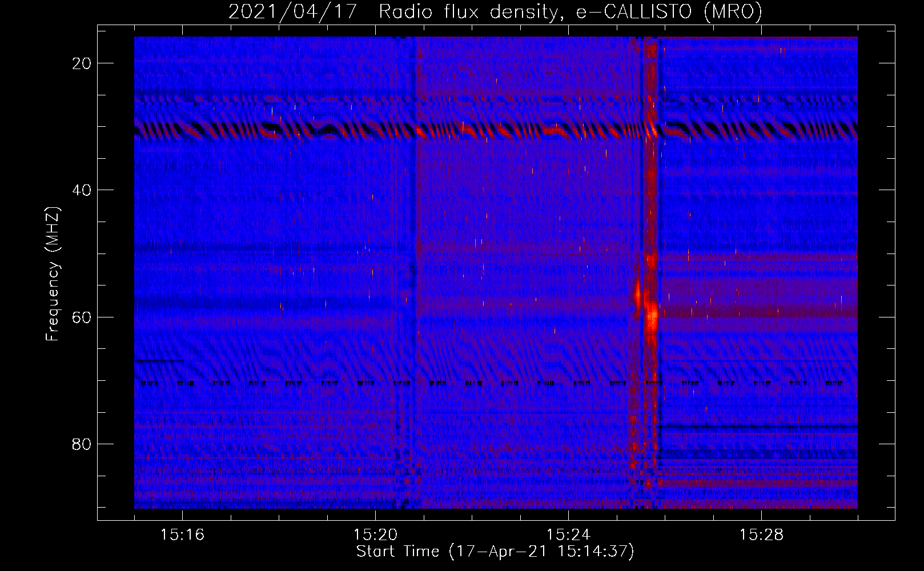Screen dimensions: 924x571
Task: Click the time tick label '15:28'
Action: (x=761, y=535)
